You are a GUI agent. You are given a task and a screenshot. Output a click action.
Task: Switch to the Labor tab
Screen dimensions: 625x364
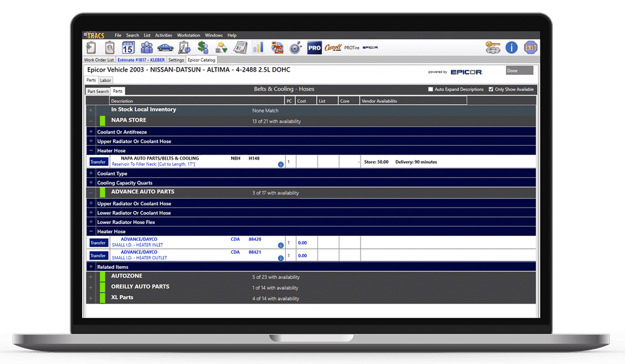coord(105,80)
